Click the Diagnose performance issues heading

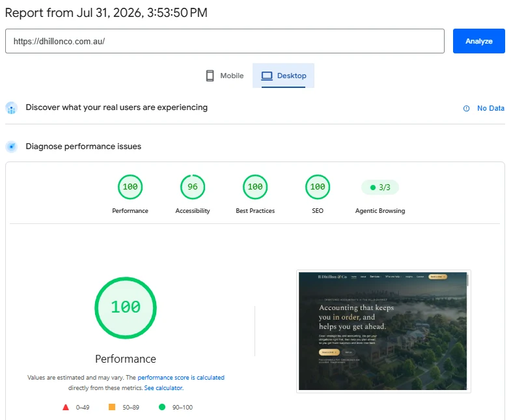click(x=83, y=147)
